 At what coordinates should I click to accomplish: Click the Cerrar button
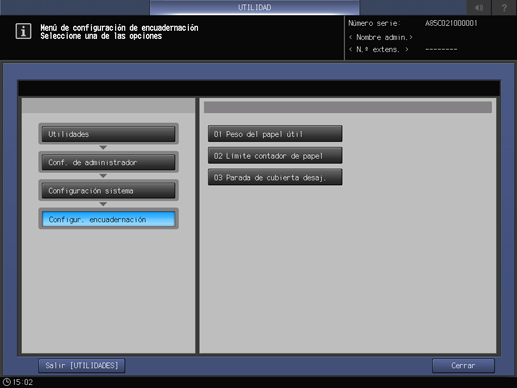pyautogui.click(x=463, y=366)
